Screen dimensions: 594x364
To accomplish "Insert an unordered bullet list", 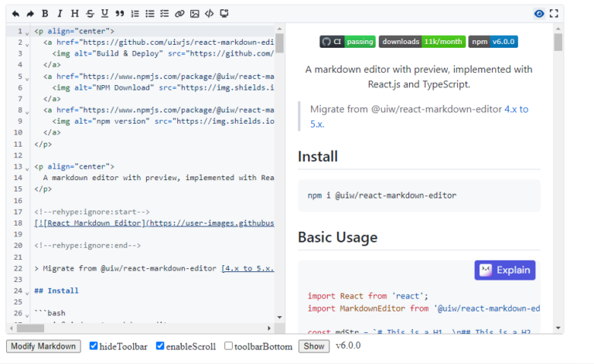I will tap(150, 14).
